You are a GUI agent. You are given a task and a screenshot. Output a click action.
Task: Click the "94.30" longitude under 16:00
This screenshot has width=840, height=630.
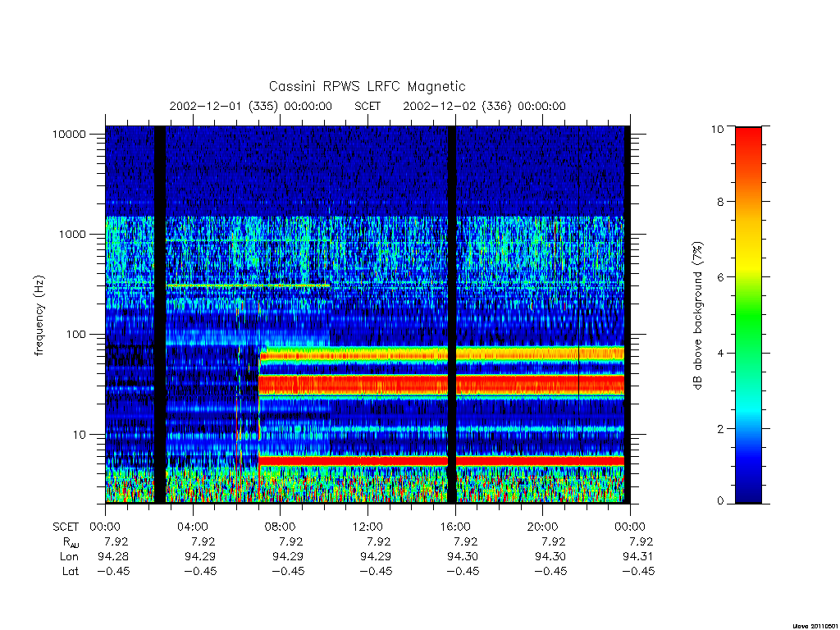click(x=463, y=556)
